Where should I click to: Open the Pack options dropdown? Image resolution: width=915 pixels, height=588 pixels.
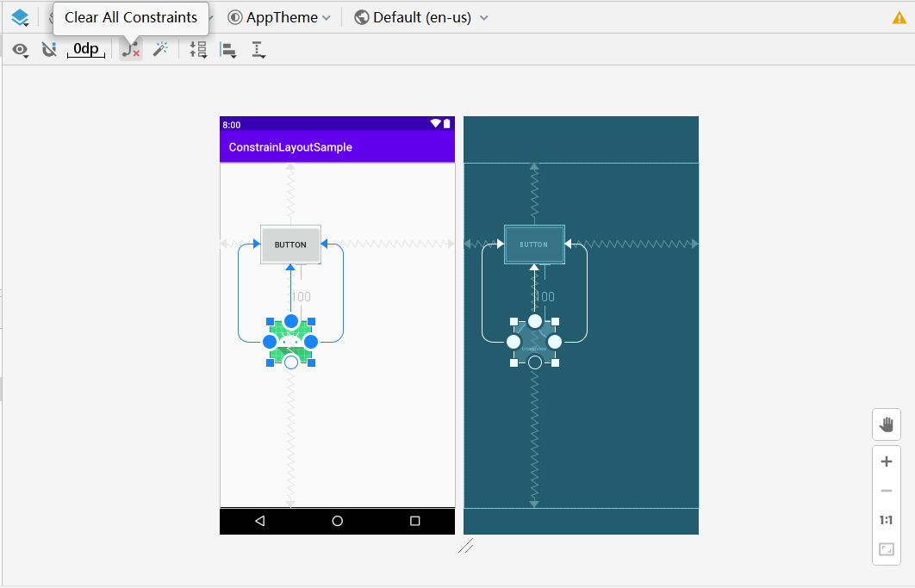(198, 50)
